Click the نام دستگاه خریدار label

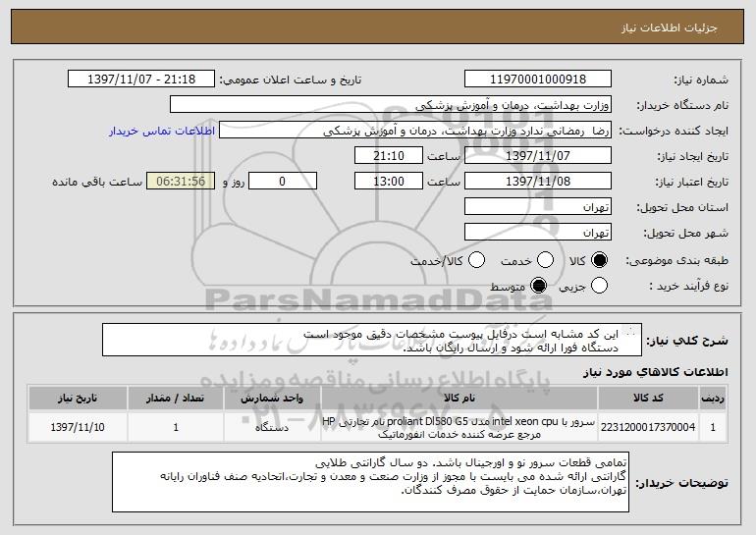coord(682,106)
